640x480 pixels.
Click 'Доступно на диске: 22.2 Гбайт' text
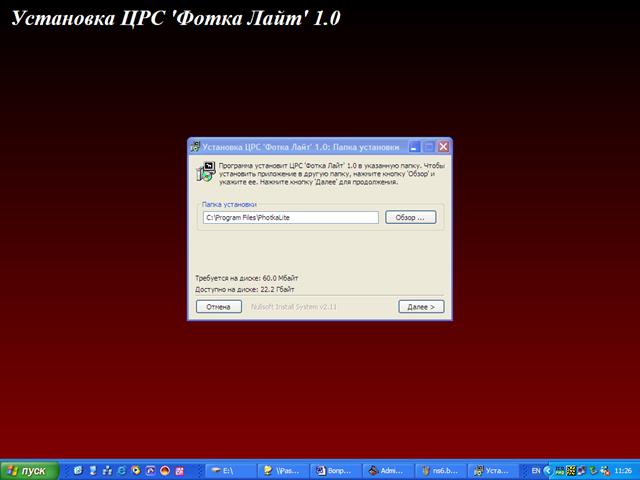click(x=244, y=289)
